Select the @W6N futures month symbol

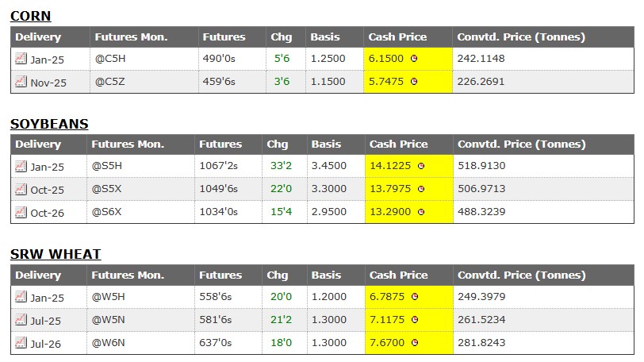pyautogui.click(x=108, y=343)
